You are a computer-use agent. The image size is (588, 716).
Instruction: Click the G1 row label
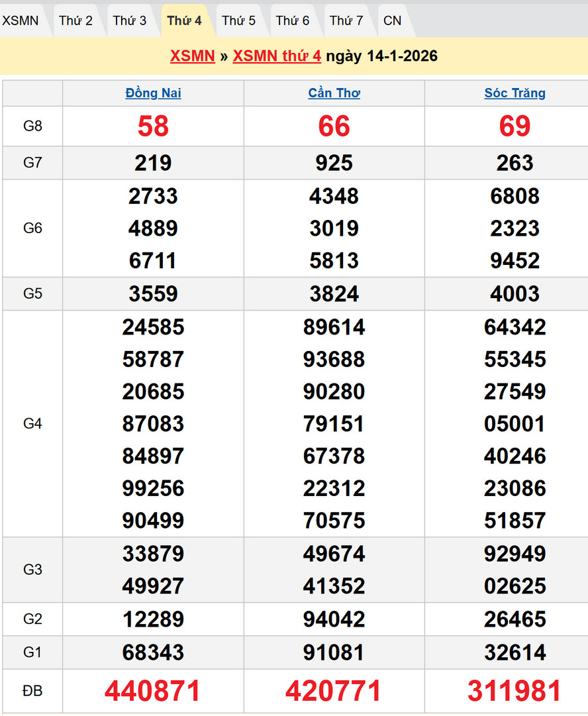[x=32, y=652]
